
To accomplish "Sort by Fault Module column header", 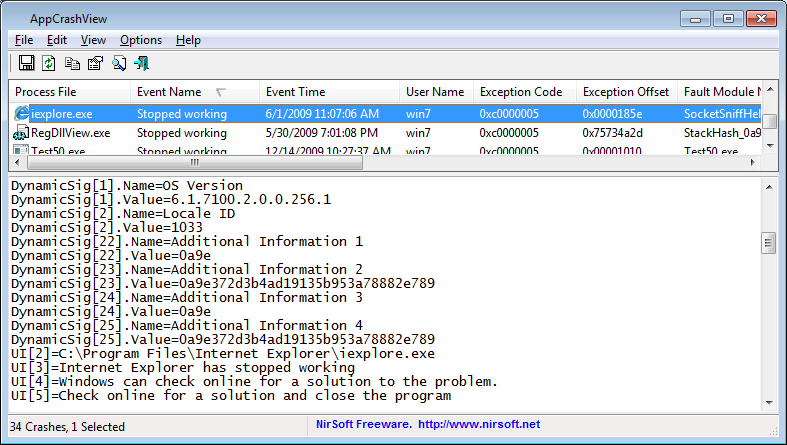I will click(719, 92).
